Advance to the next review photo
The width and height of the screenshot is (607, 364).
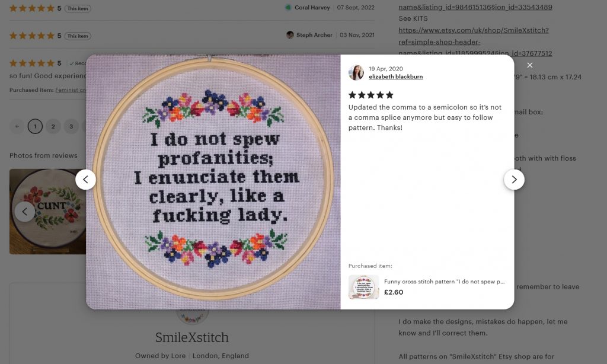pyautogui.click(x=514, y=179)
